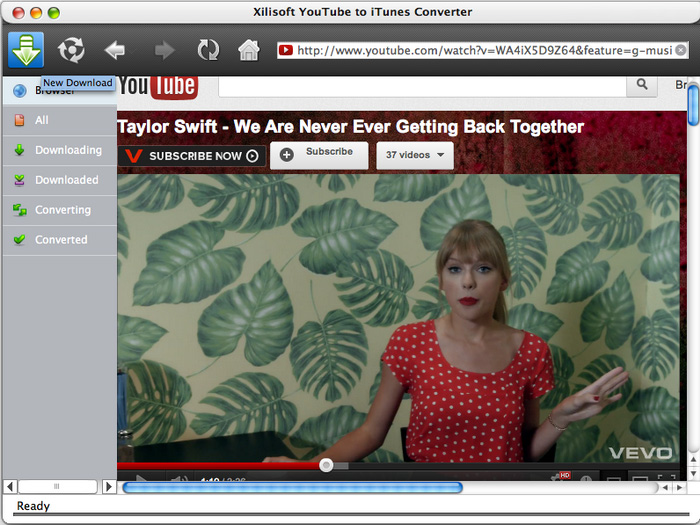
Task: Select All in the sidebar
Action: pos(42,120)
